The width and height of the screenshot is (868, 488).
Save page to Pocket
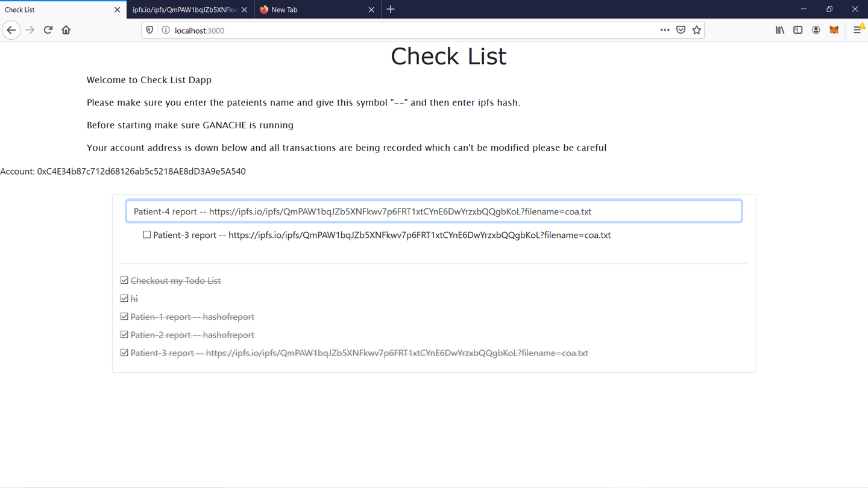tap(681, 30)
